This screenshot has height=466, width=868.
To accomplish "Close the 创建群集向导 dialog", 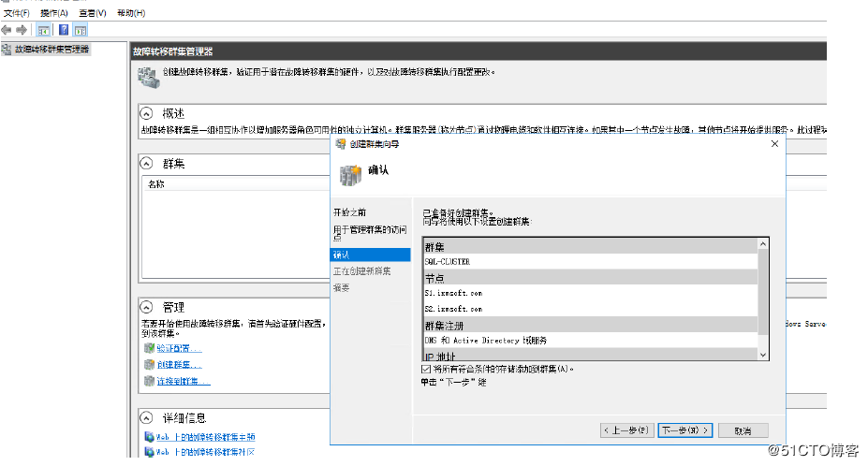I will pos(774,144).
